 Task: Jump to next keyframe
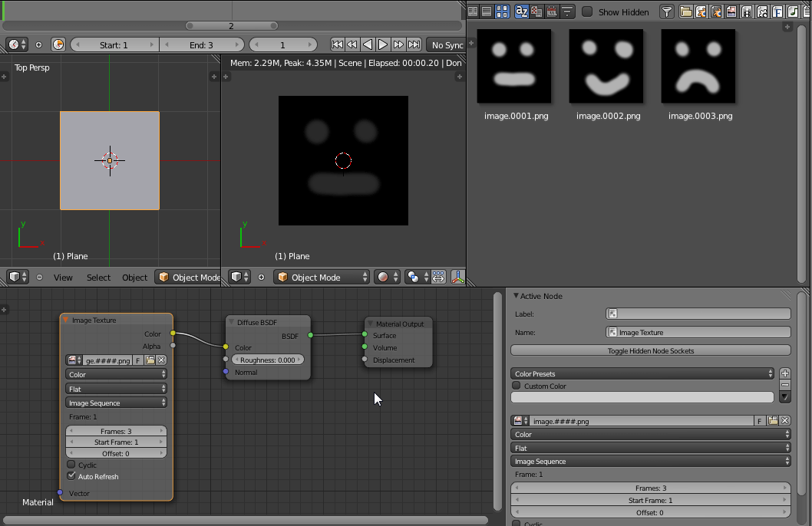398,44
